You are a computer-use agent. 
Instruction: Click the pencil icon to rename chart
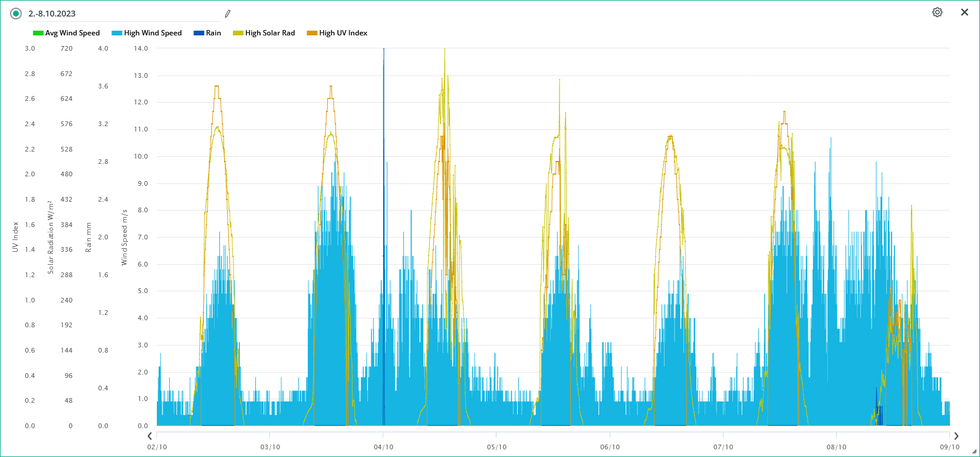pyautogui.click(x=228, y=14)
